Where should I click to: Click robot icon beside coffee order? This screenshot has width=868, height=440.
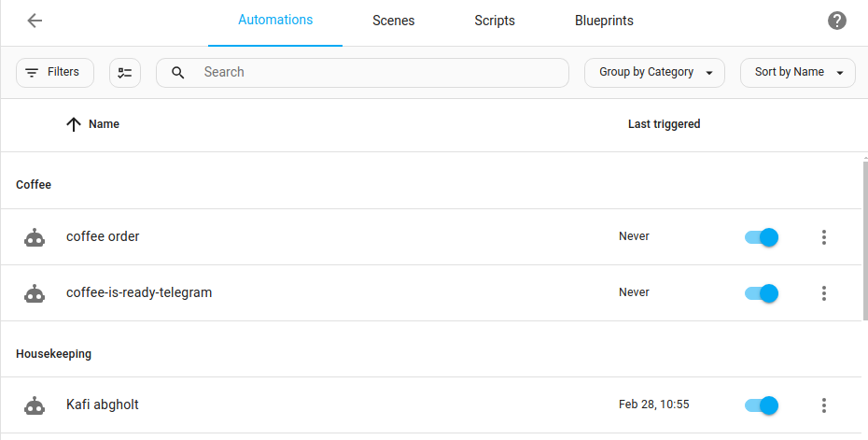click(35, 237)
